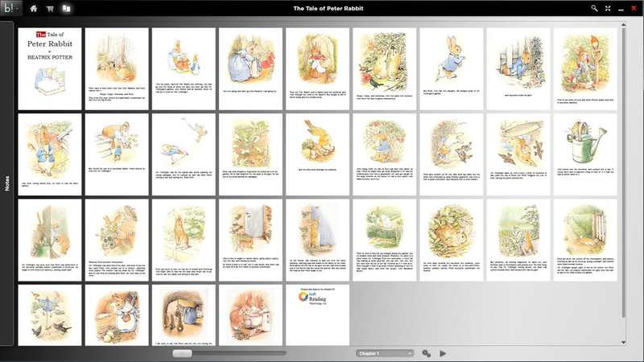This screenshot has height=362, width=644.
Task: Open the search magnifier icon
Action: click(x=594, y=8)
